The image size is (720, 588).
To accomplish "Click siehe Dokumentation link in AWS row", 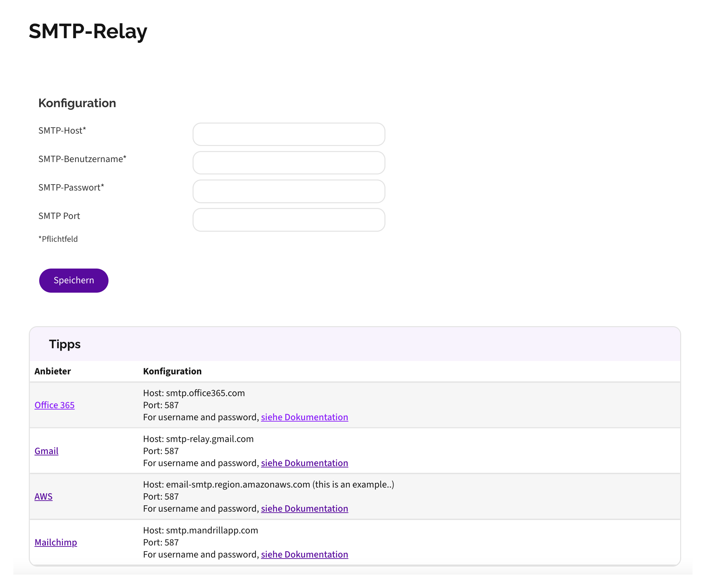I will click(304, 509).
